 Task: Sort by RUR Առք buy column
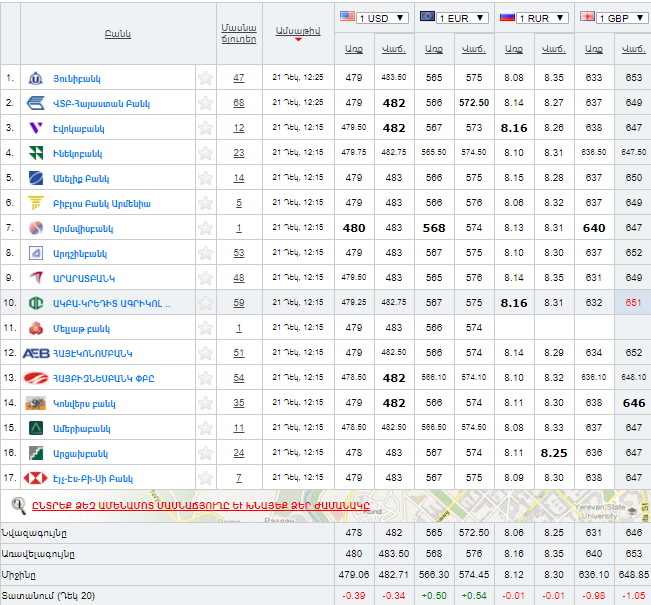514,49
